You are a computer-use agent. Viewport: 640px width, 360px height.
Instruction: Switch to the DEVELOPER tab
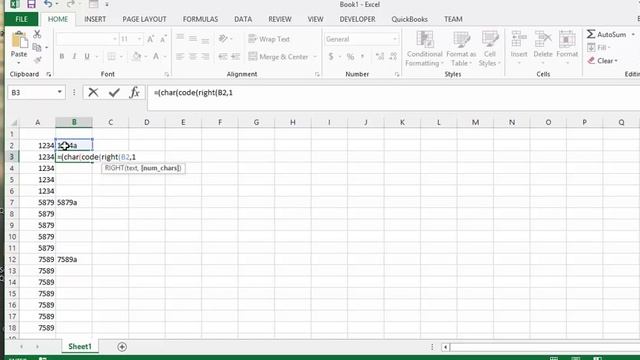[x=358, y=19]
